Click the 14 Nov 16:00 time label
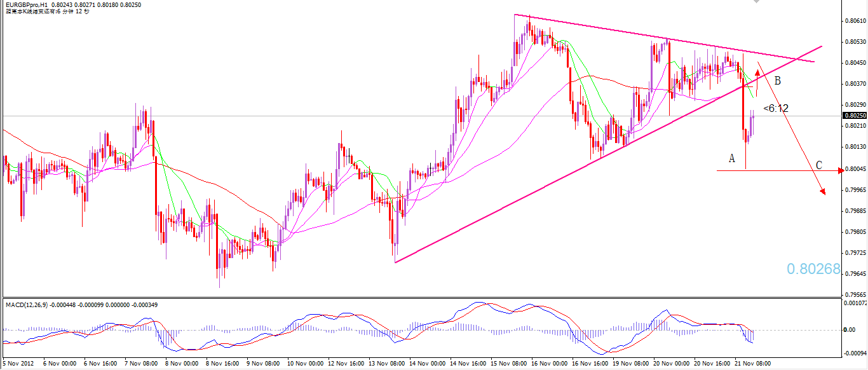868x370 pixels. click(x=468, y=364)
